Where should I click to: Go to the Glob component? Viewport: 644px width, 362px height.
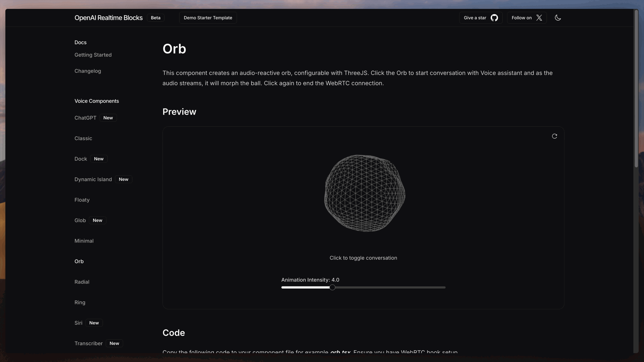[80, 220]
